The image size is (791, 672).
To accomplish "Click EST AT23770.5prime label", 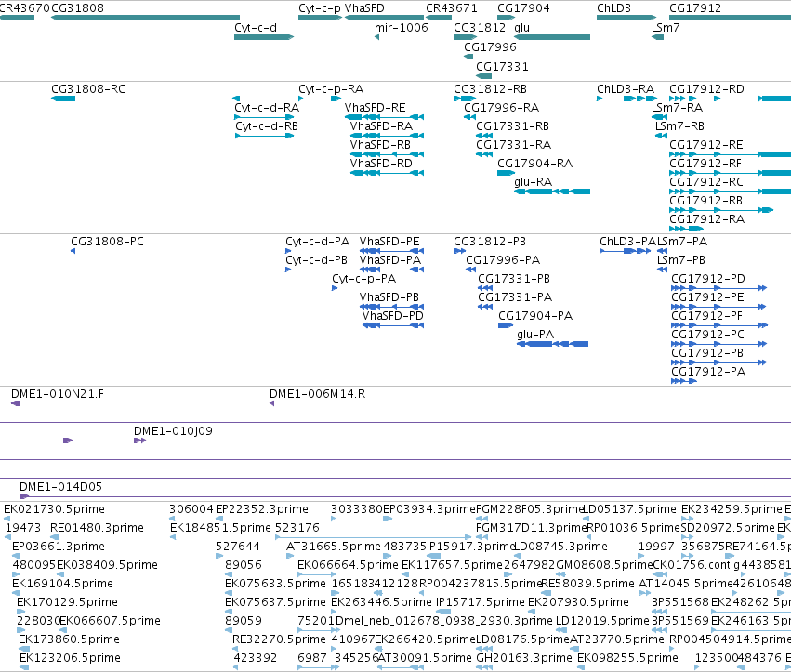I will coord(617,639).
